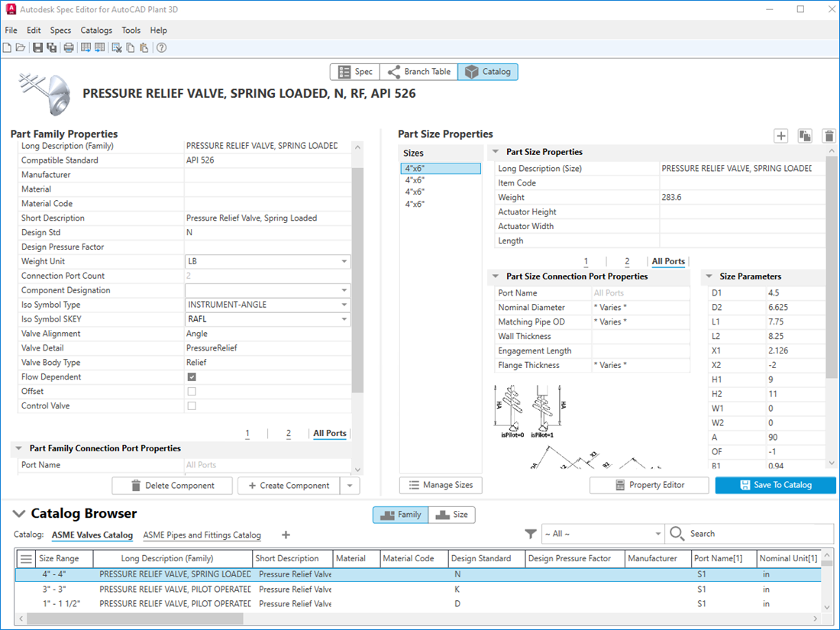Click the import table icon with left arrow
This screenshot has height=630, width=840.
99,47
